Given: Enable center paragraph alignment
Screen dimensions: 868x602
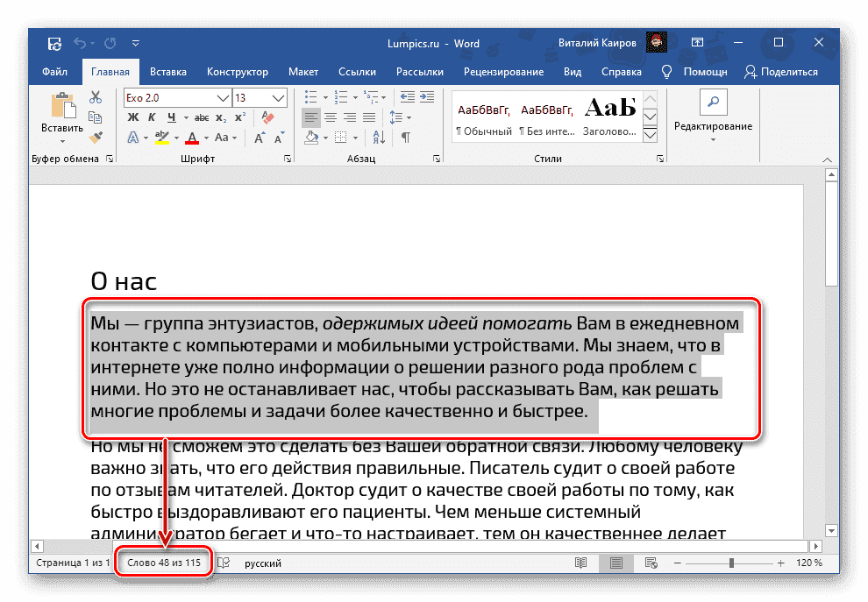Looking at the screenshot, I should click(x=330, y=117).
